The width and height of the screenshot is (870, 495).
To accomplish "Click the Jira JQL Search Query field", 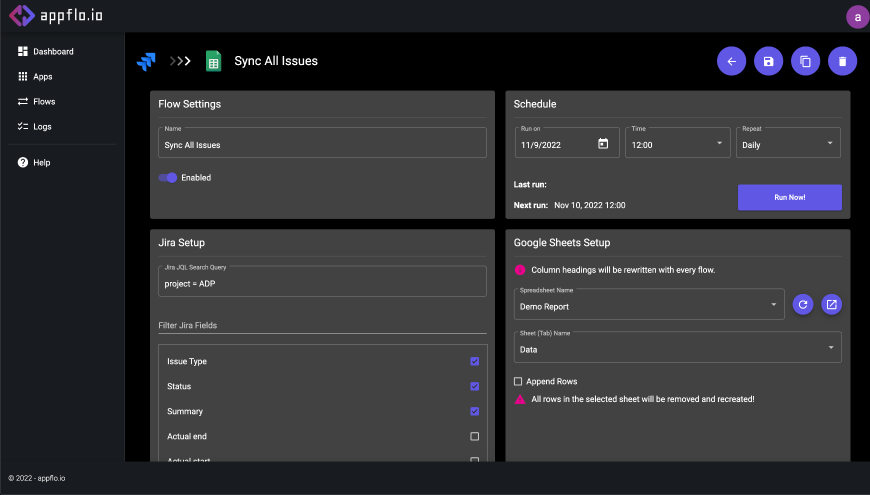I will [x=322, y=283].
